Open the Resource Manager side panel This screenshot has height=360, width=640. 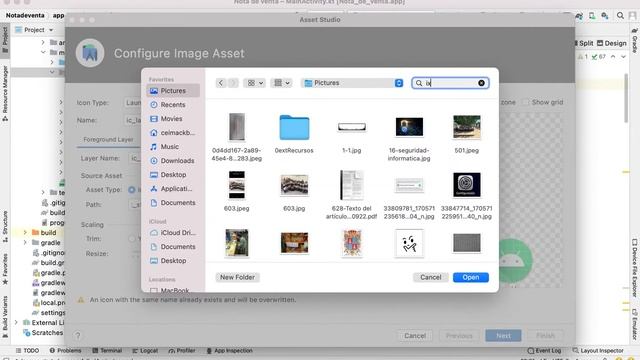coord(5,93)
